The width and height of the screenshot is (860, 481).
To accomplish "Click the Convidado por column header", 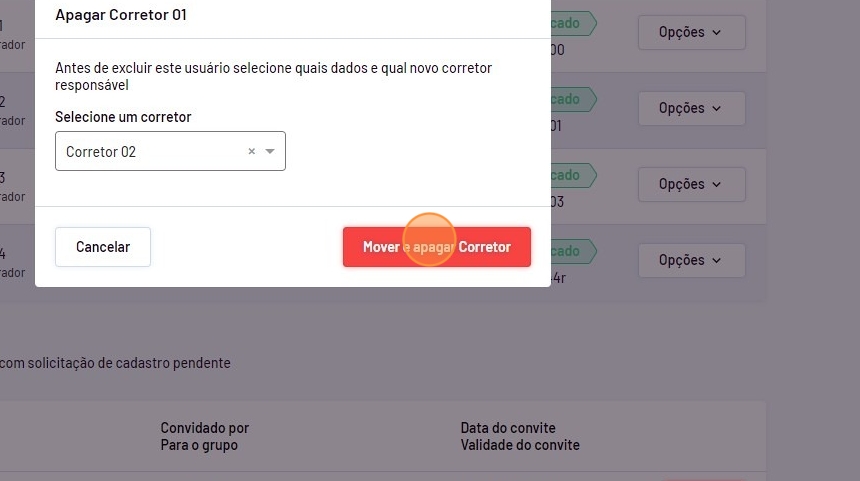I will click(x=205, y=428).
